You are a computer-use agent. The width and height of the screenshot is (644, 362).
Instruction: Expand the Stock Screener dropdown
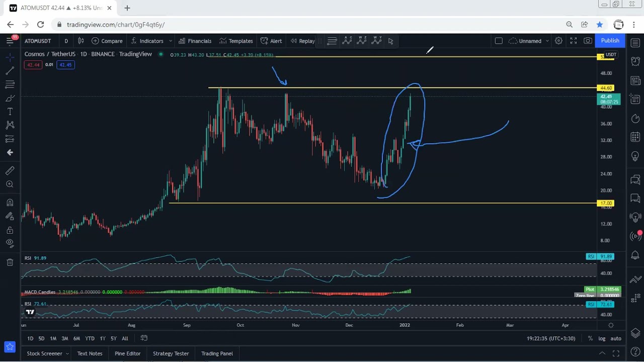tap(67, 353)
